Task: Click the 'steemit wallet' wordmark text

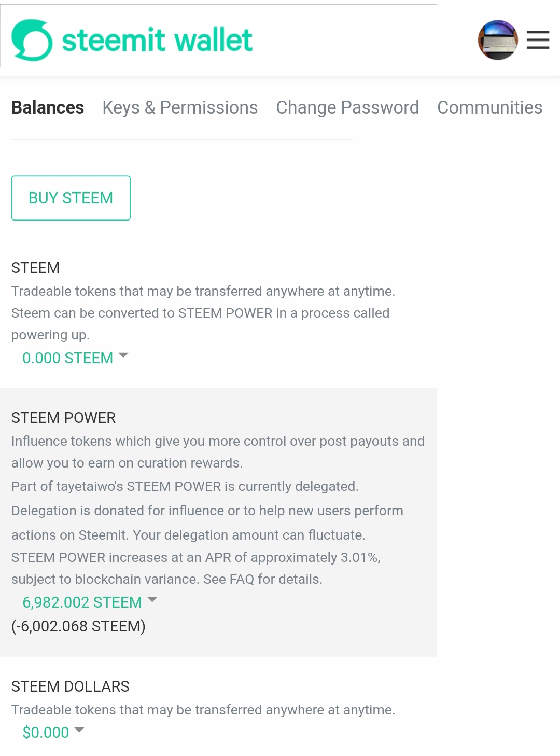Action: coord(157,40)
